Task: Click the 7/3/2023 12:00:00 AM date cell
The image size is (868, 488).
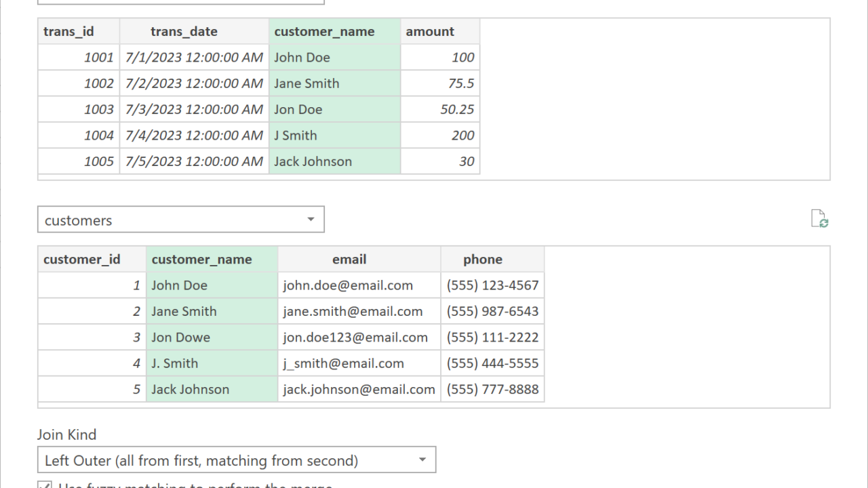Action: point(194,109)
